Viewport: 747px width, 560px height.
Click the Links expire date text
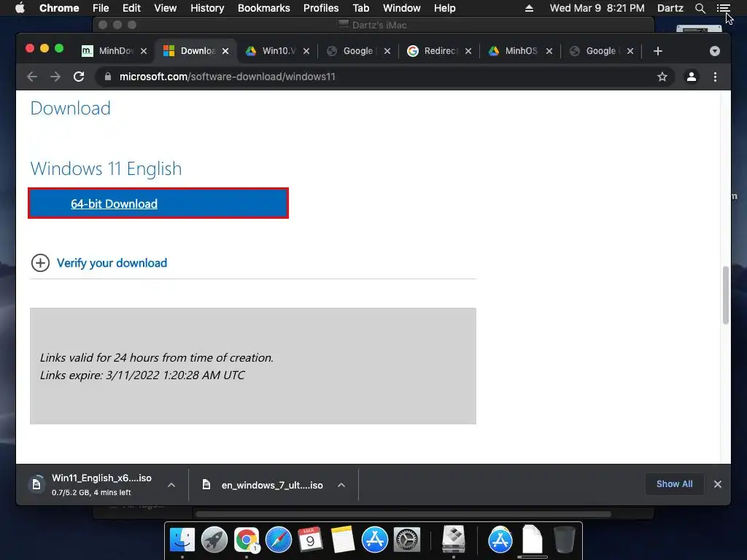click(142, 376)
